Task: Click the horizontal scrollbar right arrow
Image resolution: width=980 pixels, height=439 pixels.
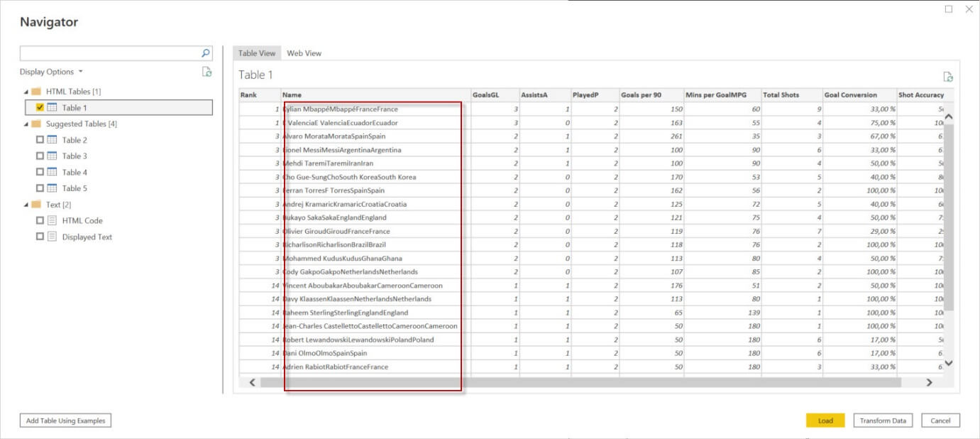Action: coord(930,382)
